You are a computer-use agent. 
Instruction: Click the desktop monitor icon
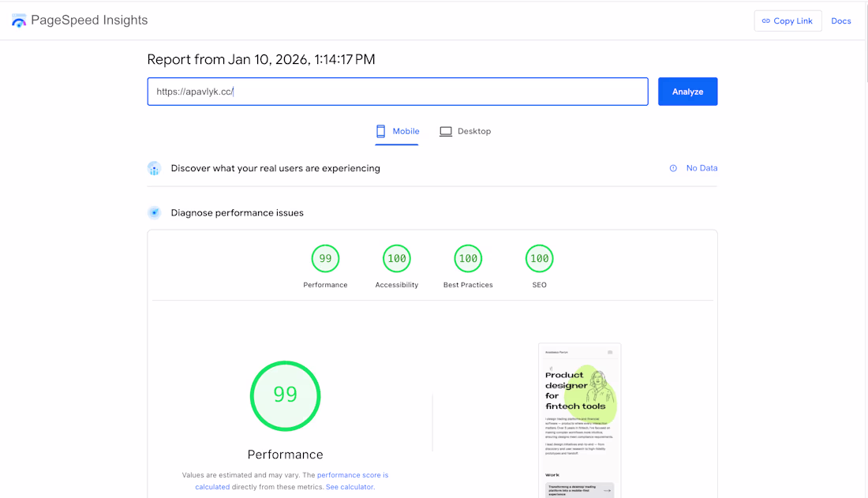click(446, 131)
